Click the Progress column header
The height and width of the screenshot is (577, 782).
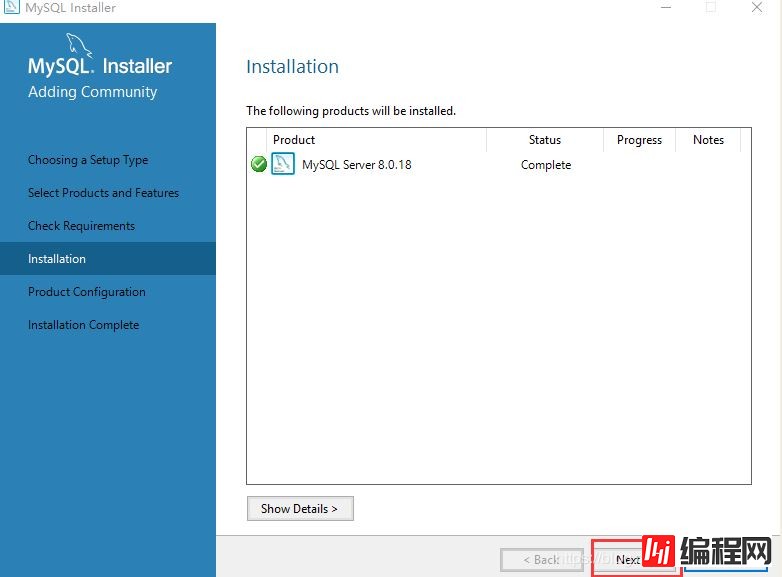point(639,140)
